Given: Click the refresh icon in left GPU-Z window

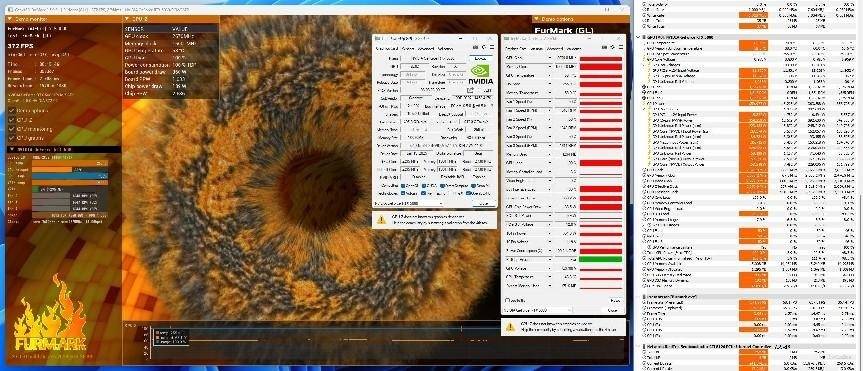Looking at the screenshot, I should click(x=484, y=48).
